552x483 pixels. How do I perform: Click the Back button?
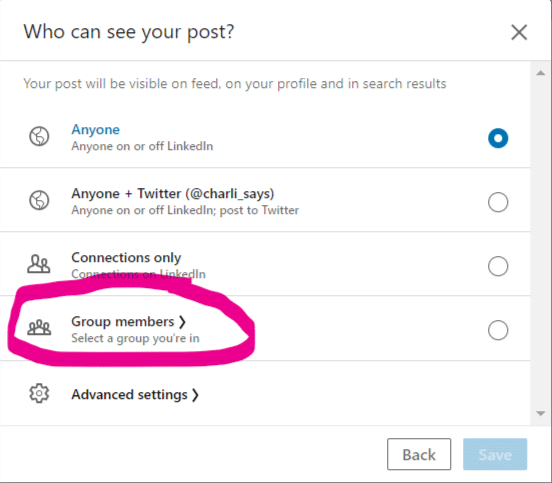click(x=419, y=454)
